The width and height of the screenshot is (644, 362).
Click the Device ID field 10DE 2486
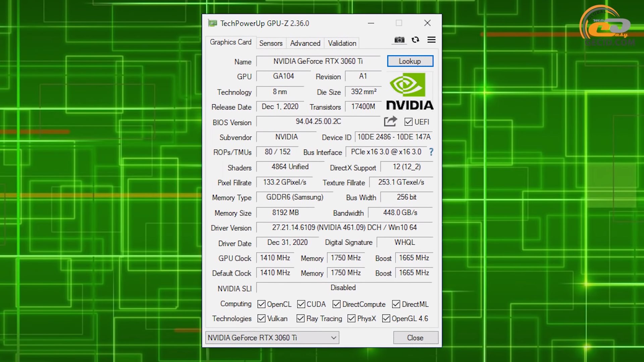pos(394,137)
